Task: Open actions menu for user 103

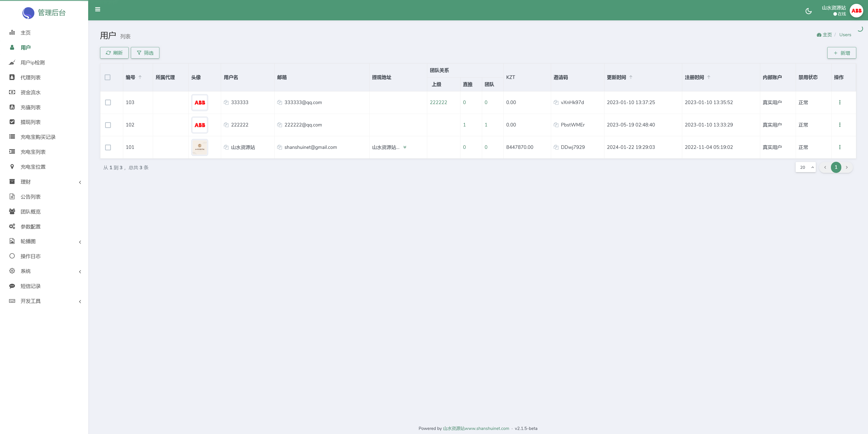Action: coord(840,103)
